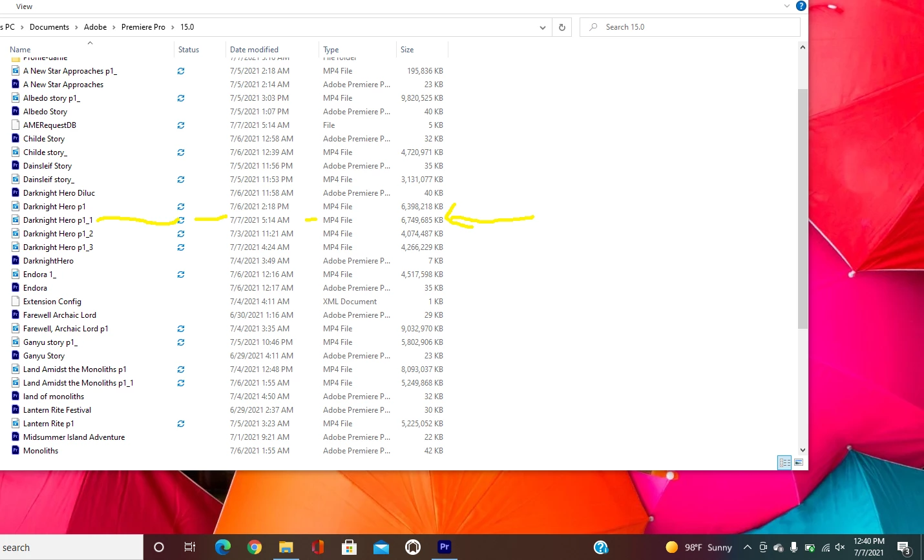Open Microsoft Edge from the taskbar
The height and width of the screenshot is (560, 924).
(x=223, y=547)
